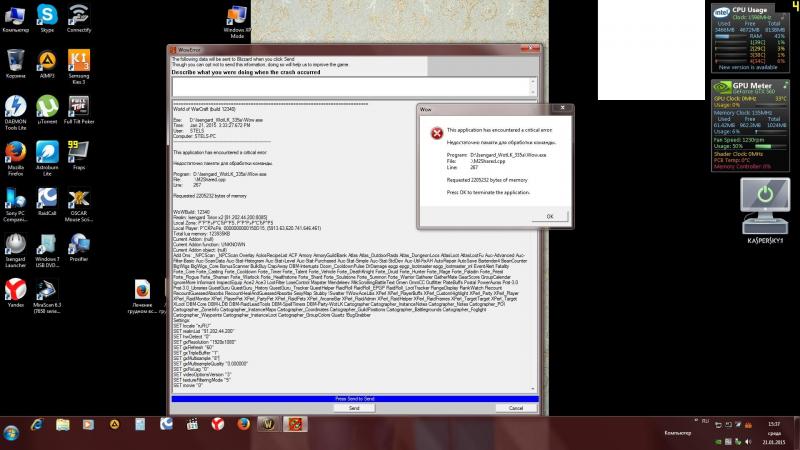Close the Wow critical error dialog
This screenshot has height=450, width=800.
pyautogui.click(x=562, y=108)
